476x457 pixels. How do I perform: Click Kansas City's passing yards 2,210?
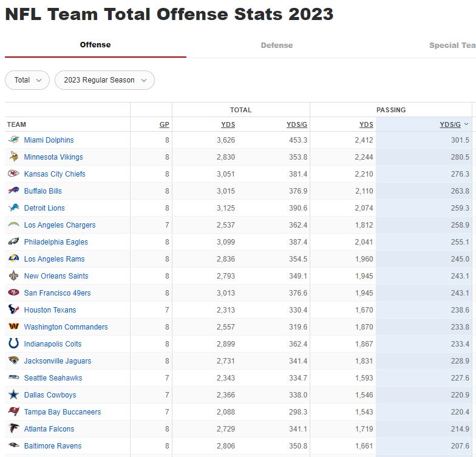tap(364, 174)
